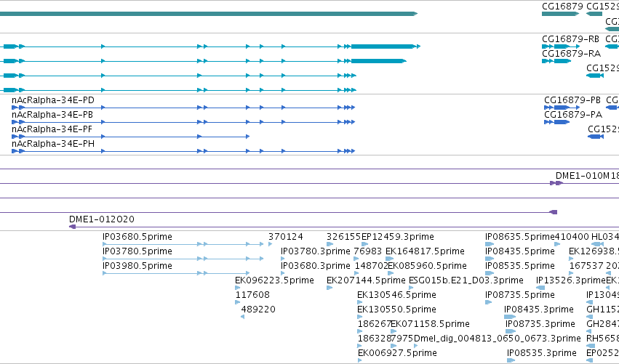619x364 pixels.
Task: Click the EK130546.5prime EST label
Action: click(396, 295)
